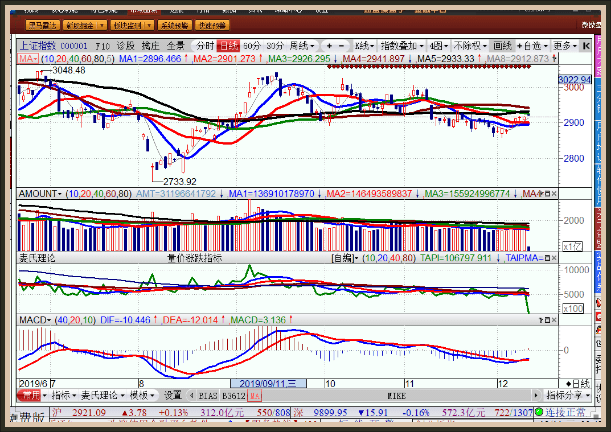This screenshot has width=611, height=432.
Task: Open the AMOUNT indicator selector dropdown
Action: click(40, 194)
